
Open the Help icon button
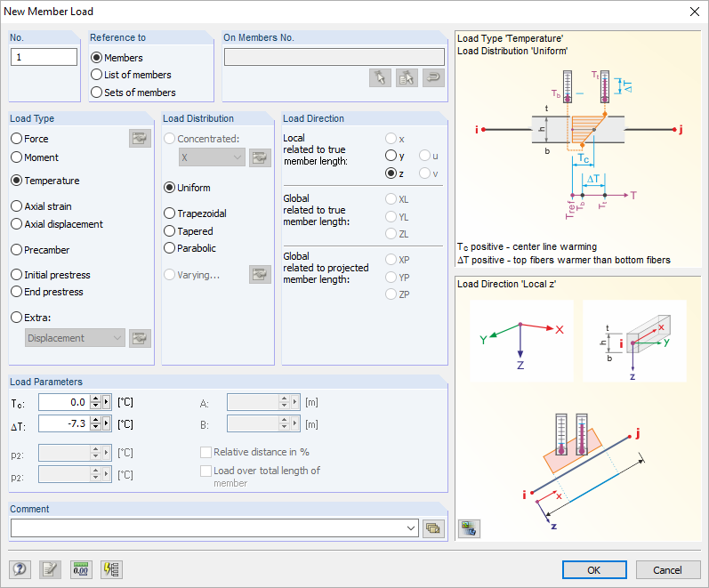coord(20,569)
